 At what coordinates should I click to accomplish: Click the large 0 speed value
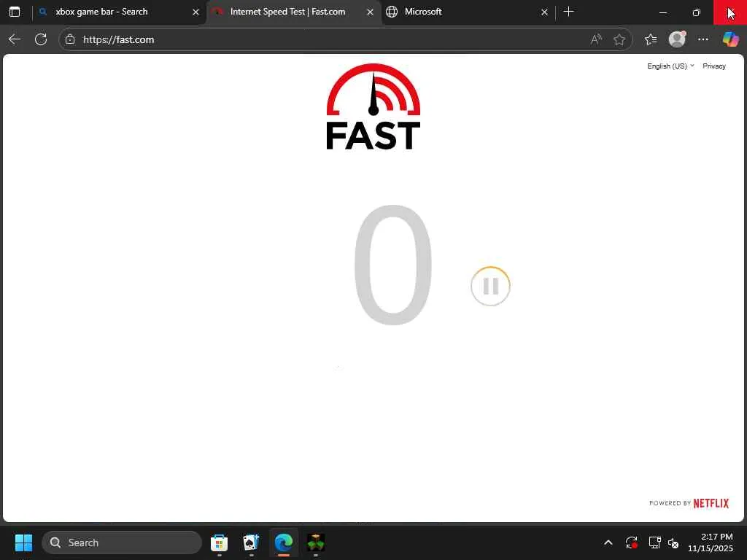click(x=392, y=265)
